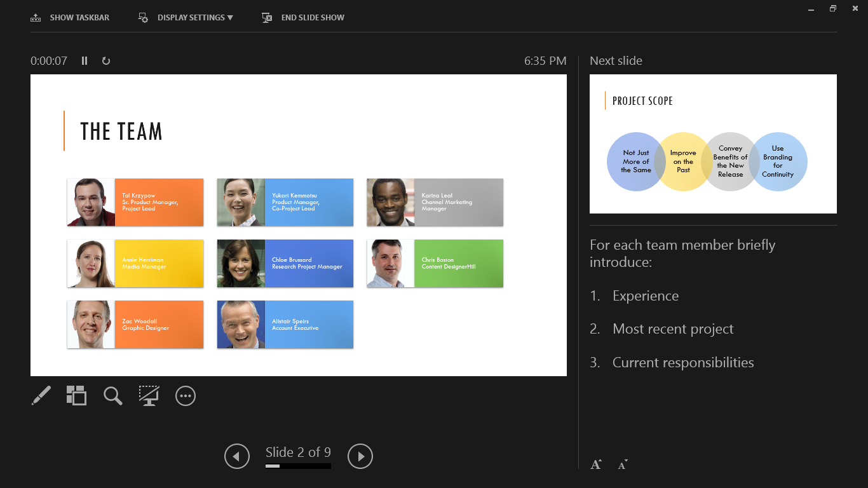Toggle black or unblack slide show icon
This screenshot has width=868, height=488.
point(149,396)
